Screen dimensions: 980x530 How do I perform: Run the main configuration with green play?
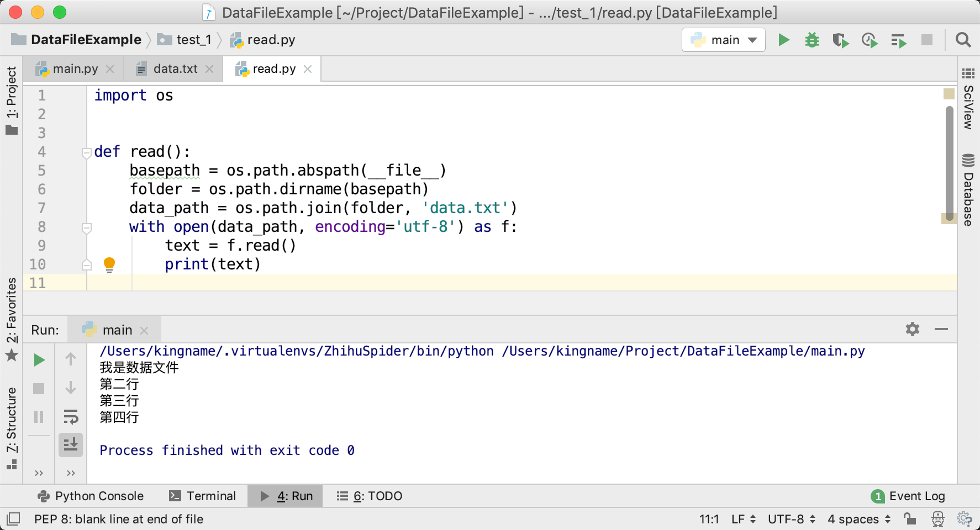783,40
